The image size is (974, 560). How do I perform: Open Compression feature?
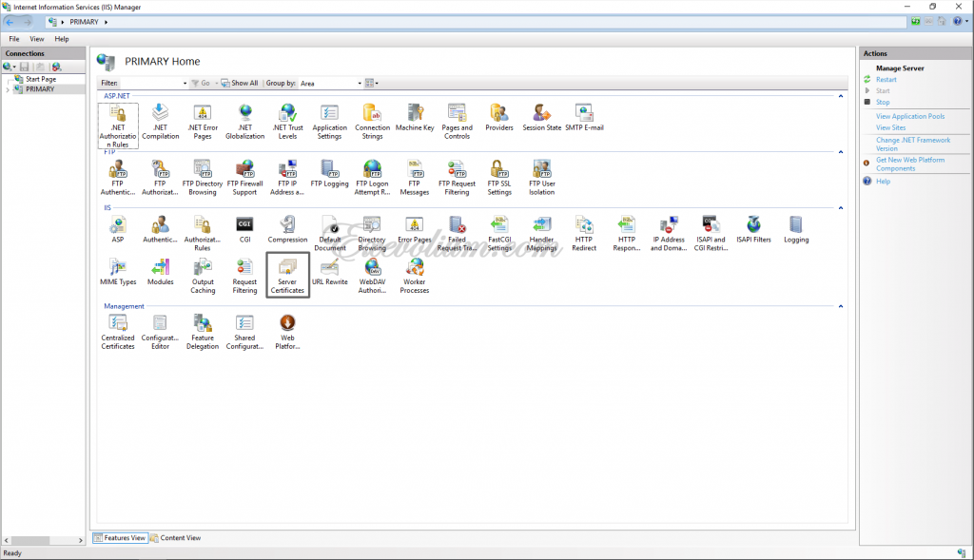pyautogui.click(x=287, y=230)
